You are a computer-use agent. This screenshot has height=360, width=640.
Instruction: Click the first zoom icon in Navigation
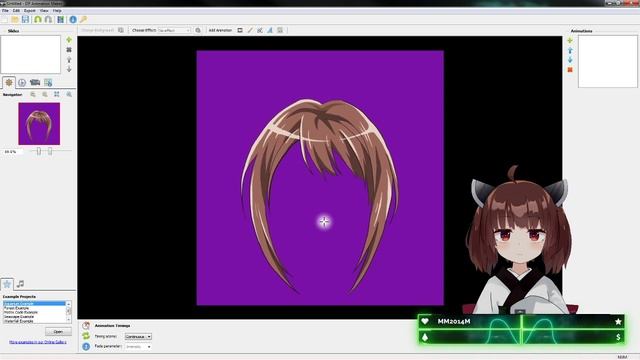(33, 94)
